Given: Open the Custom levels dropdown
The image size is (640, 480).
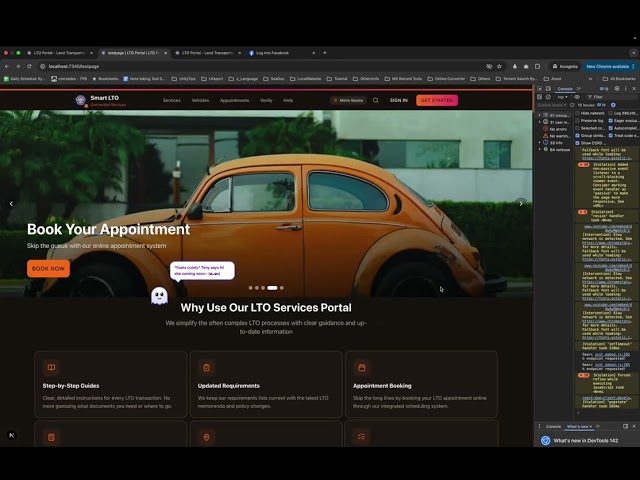Looking at the screenshot, I should click(552, 105).
